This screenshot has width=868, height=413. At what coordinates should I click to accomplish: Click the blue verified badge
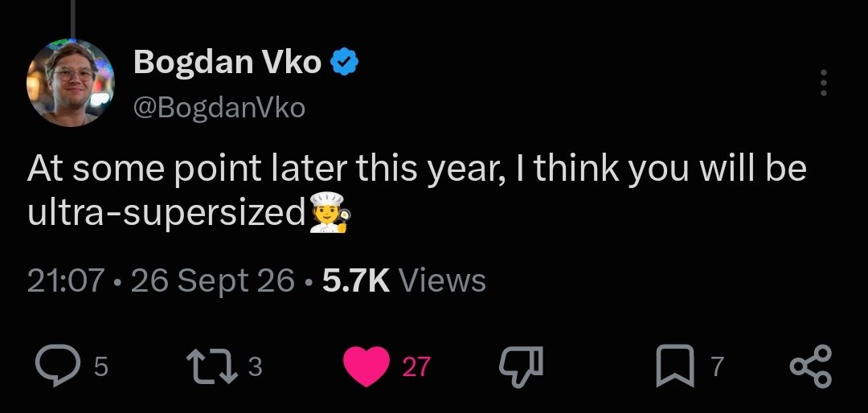point(345,61)
